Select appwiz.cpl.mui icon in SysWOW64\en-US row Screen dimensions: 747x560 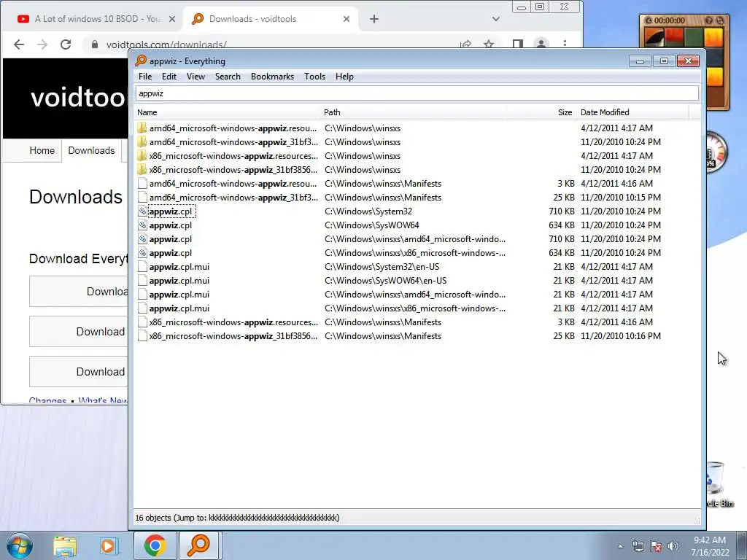point(142,281)
